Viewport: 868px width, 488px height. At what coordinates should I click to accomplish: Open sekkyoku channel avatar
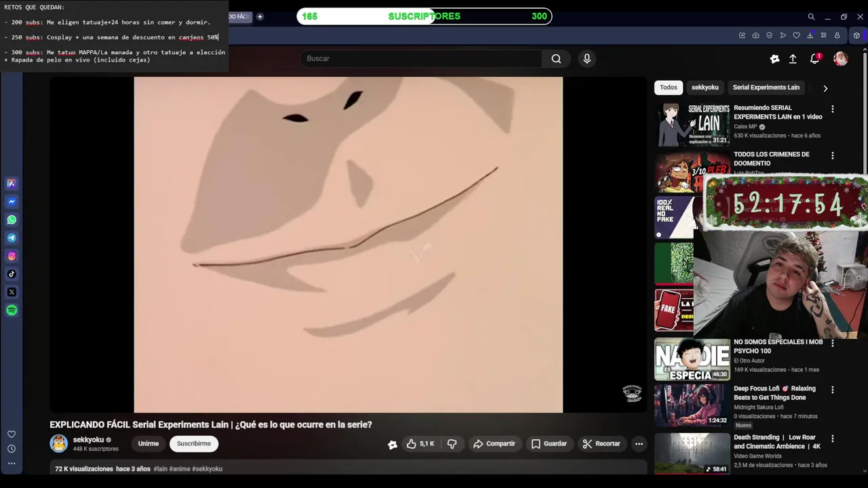59,444
